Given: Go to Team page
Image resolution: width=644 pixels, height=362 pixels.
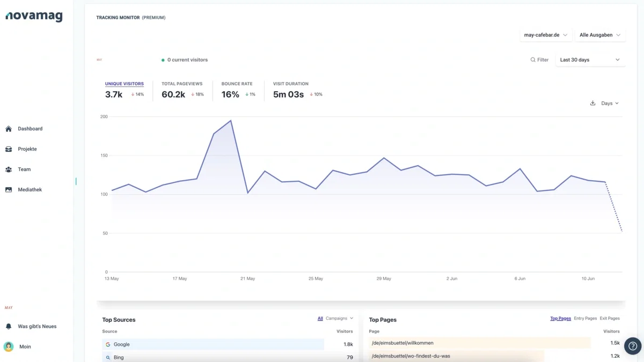Looking at the screenshot, I should click(x=24, y=169).
